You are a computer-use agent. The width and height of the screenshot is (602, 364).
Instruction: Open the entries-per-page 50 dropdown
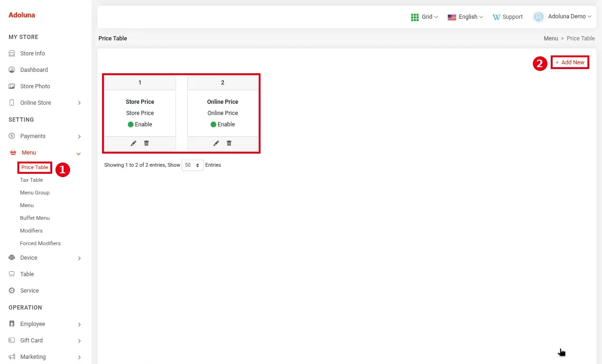pos(192,165)
